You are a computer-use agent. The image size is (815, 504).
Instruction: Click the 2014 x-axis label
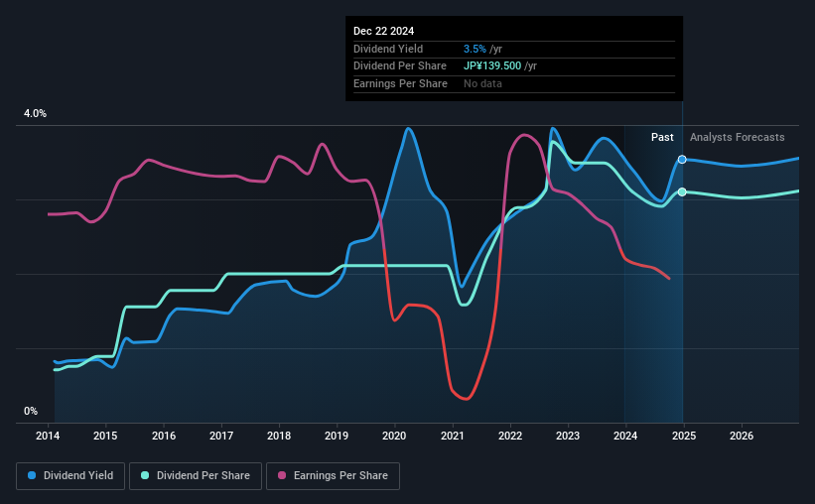coord(48,436)
